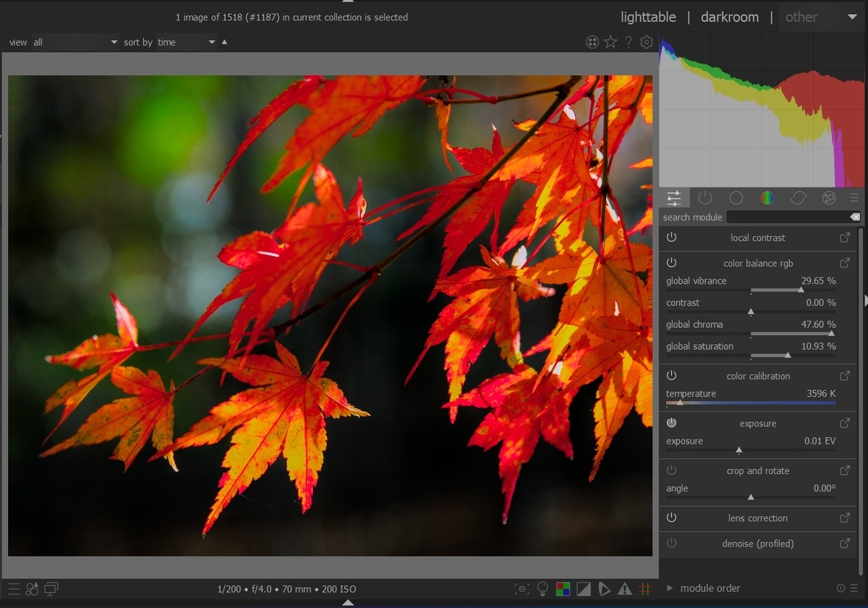Clear the search module field
The width and height of the screenshot is (868, 608).
pyautogui.click(x=855, y=217)
